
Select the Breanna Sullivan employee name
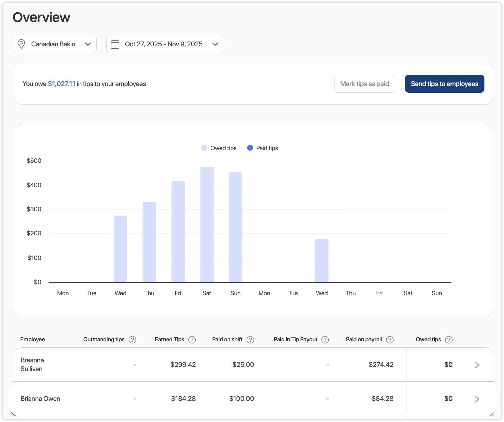point(32,365)
